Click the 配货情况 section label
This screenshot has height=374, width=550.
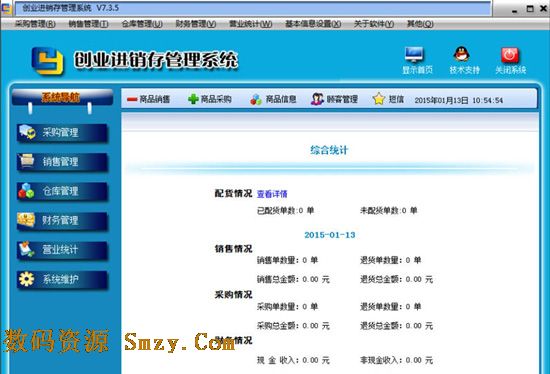pyautogui.click(x=233, y=193)
